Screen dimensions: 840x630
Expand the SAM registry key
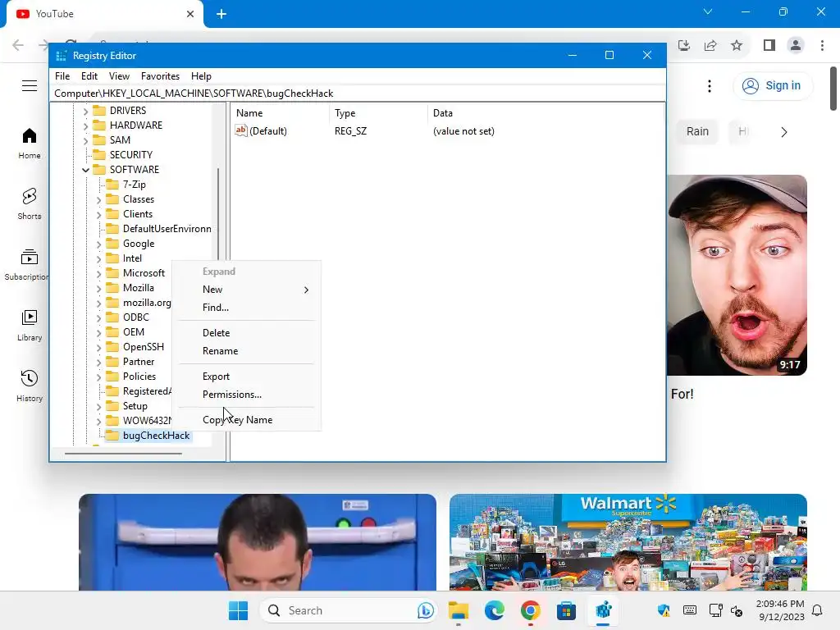(85, 140)
